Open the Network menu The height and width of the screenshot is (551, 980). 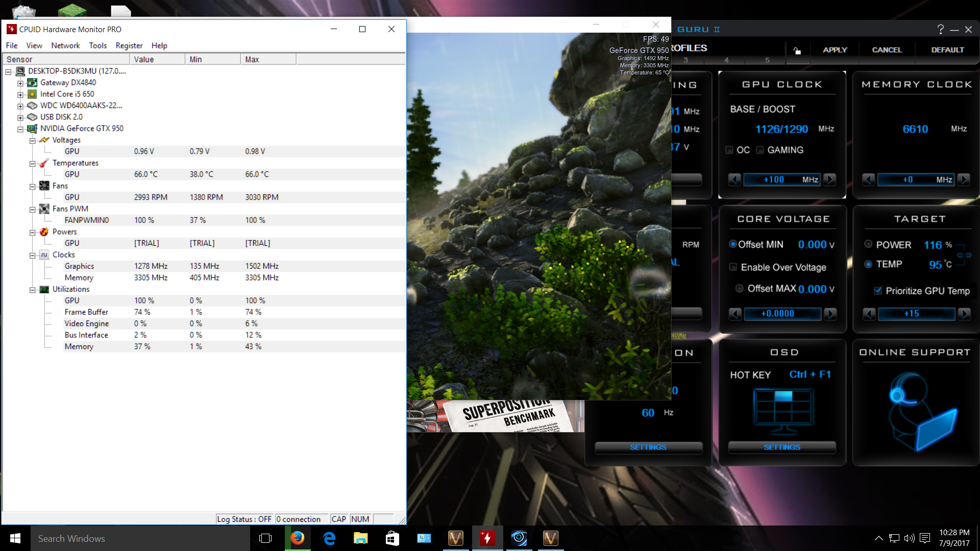coord(65,45)
